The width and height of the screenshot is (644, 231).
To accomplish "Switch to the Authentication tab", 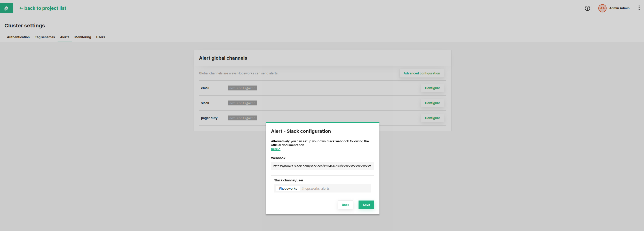I will click(x=18, y=37).
